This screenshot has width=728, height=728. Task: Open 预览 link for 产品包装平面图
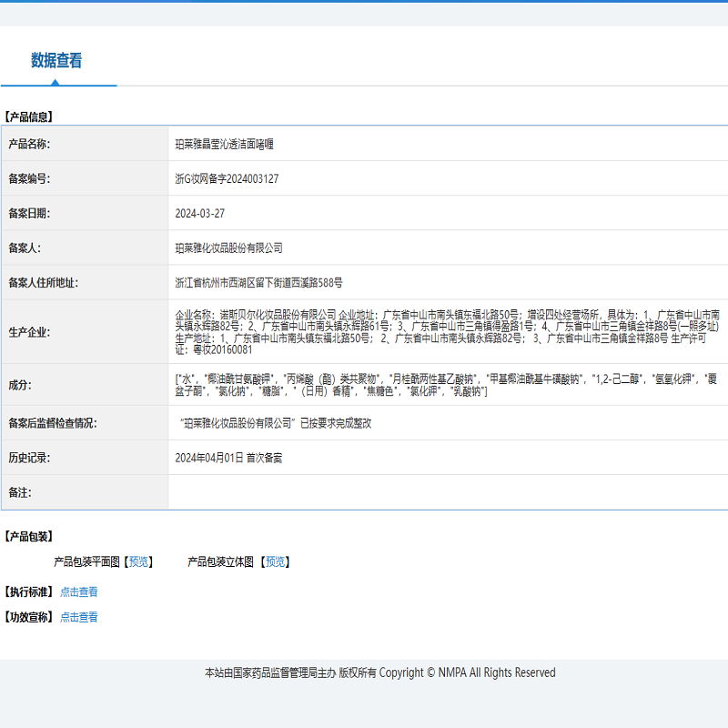(139, 562)
